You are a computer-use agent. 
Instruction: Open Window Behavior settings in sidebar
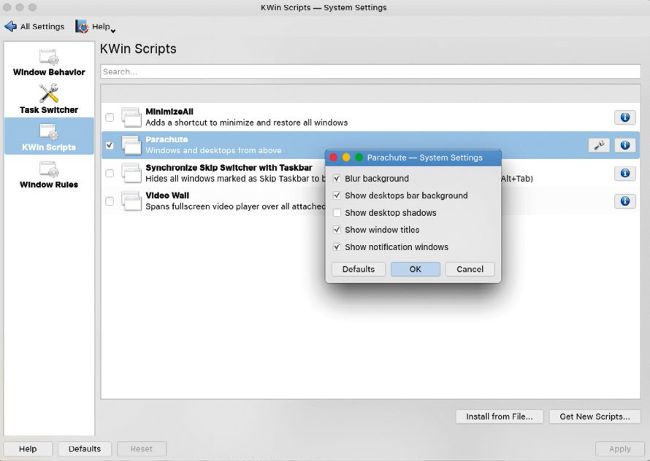(x=49, y=62)
